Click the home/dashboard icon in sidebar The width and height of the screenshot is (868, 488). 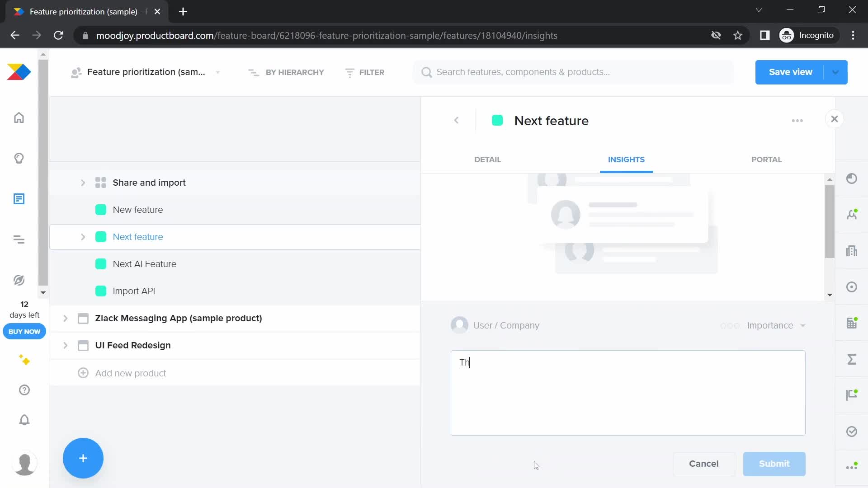(19, 117)
